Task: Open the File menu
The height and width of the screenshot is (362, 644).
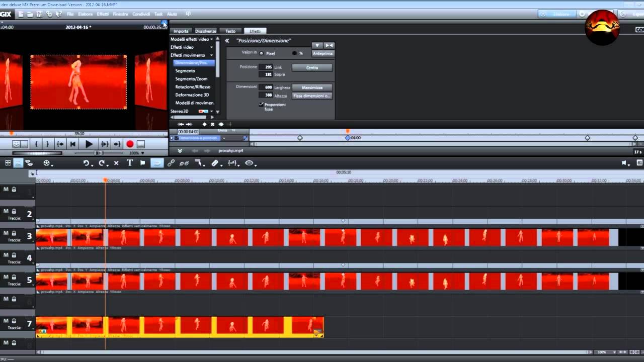Action: (x=70, y=14)
